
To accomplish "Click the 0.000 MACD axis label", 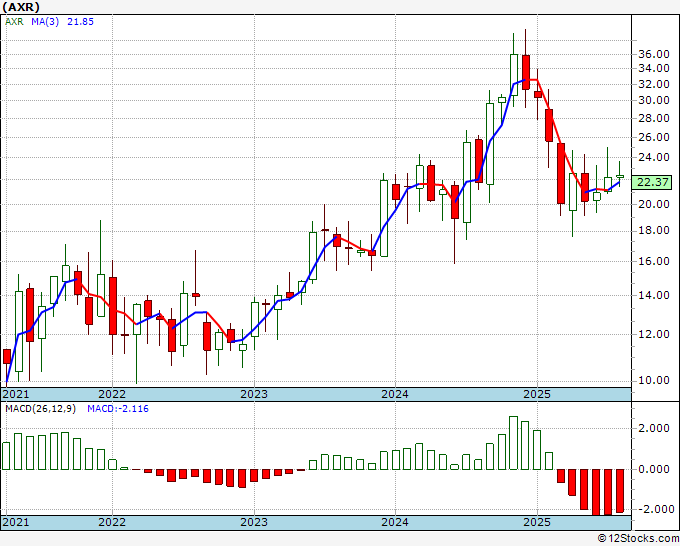I will point(654,469).
